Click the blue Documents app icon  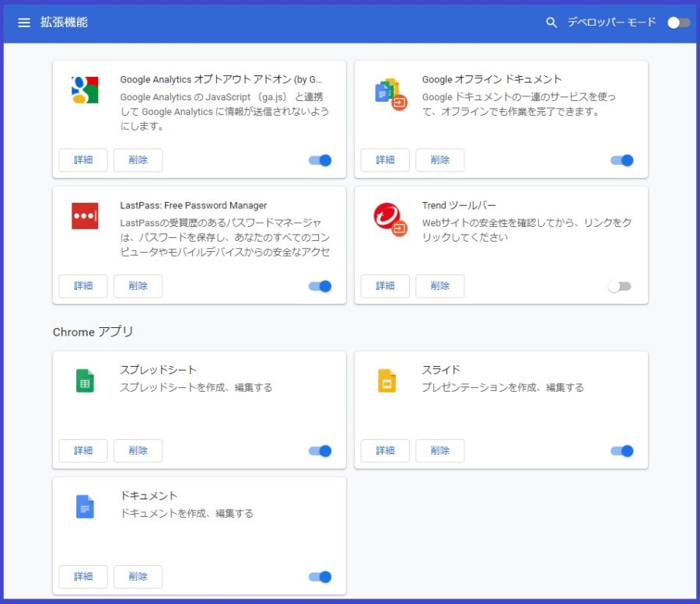point(85,507)
